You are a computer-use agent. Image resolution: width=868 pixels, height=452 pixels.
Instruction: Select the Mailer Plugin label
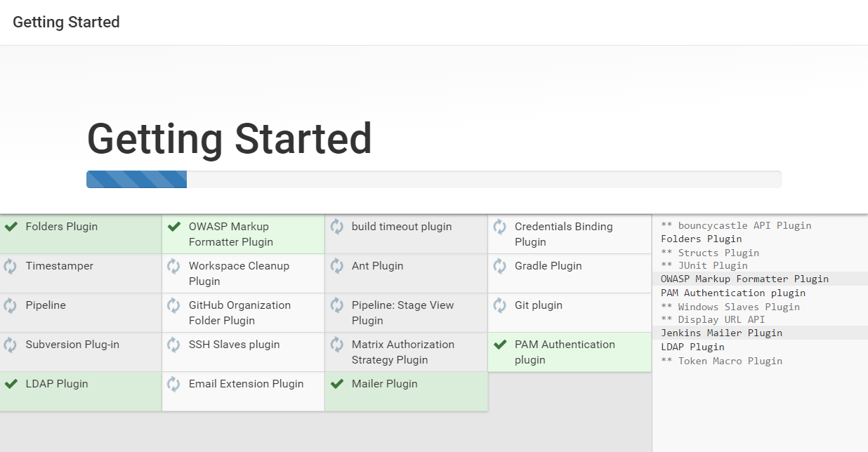pyautogui.click(x=385, y=384)
